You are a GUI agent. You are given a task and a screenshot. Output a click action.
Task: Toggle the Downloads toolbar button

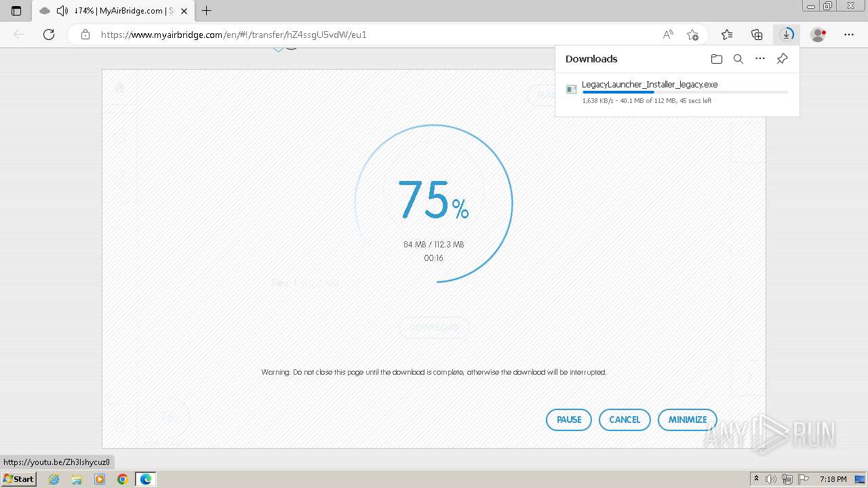787,35
